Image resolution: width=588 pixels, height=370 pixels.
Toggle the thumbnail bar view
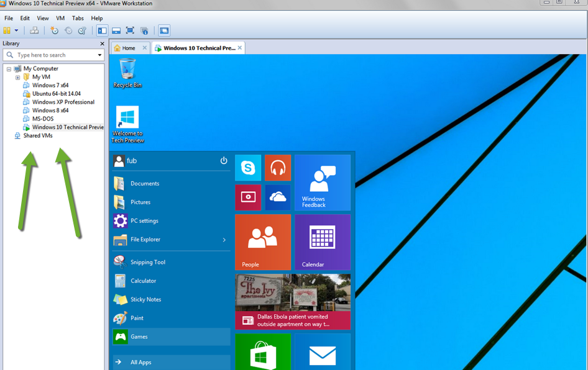116,30
